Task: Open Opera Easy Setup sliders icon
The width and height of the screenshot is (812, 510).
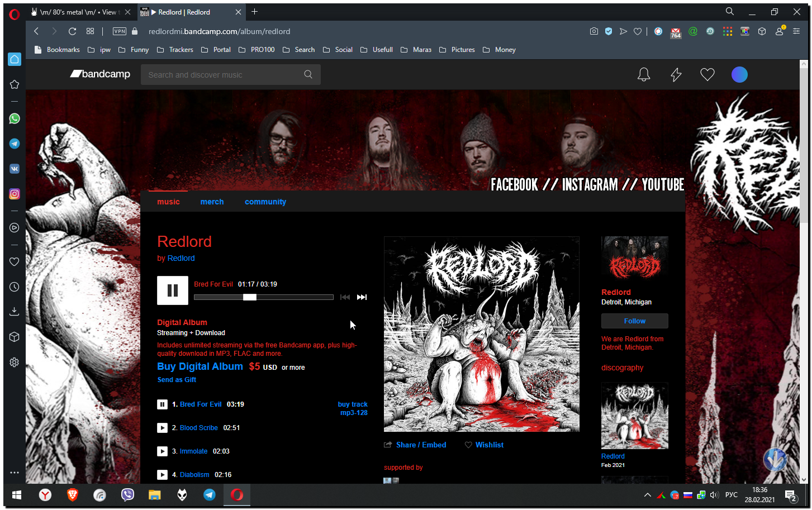Action: click(x=796, y=31)
